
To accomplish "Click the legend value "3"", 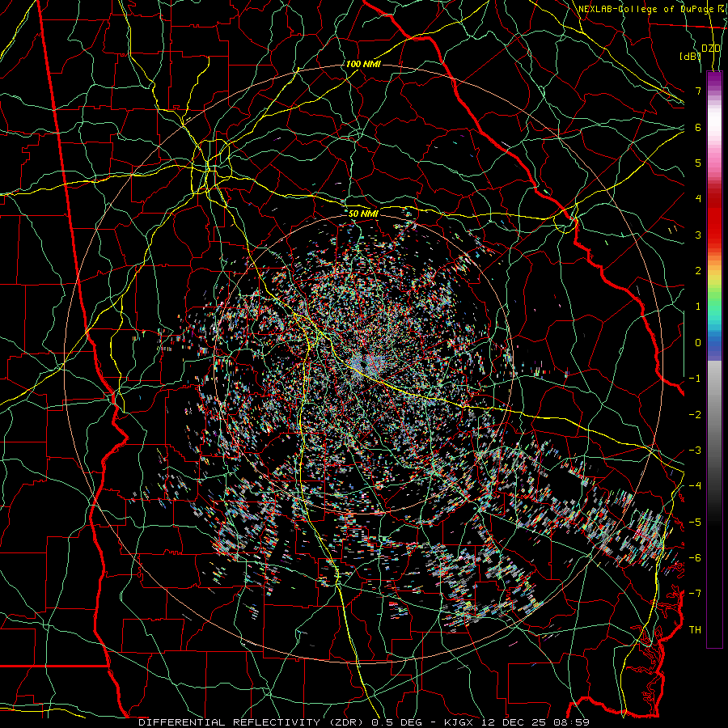I will pos(698,235).
